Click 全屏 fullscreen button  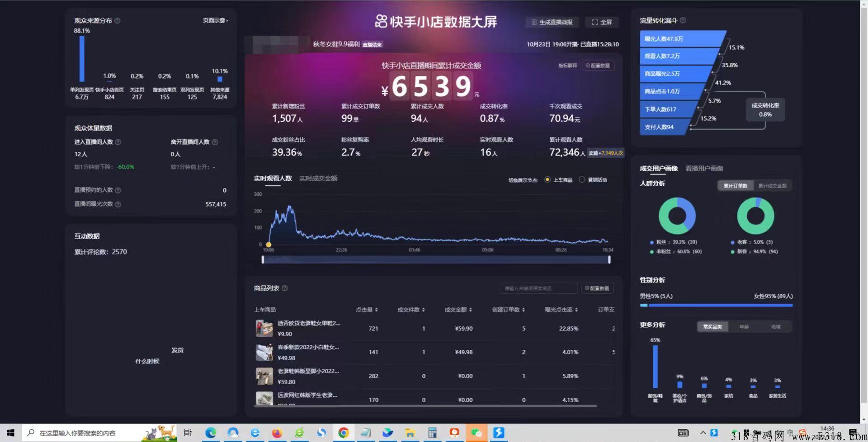coord(602,22)
